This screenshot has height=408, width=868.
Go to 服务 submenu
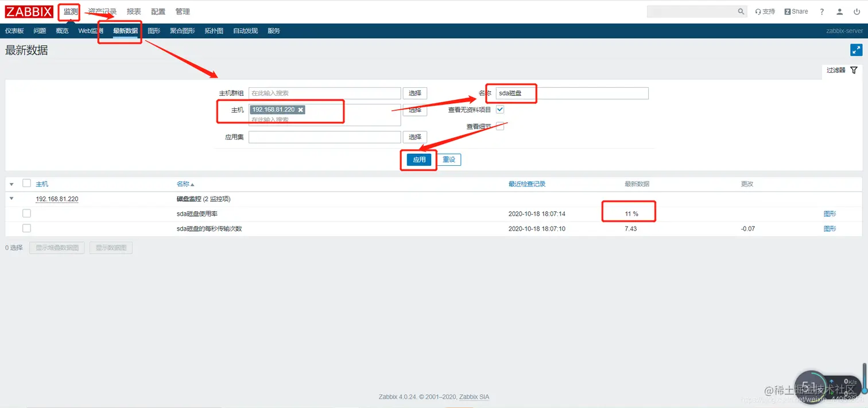click(274, 31)
